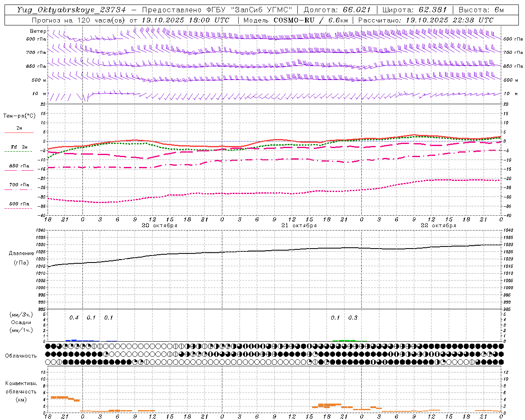
Task: Select the Облачность cloud cover row label
Action: click(21, 356)
